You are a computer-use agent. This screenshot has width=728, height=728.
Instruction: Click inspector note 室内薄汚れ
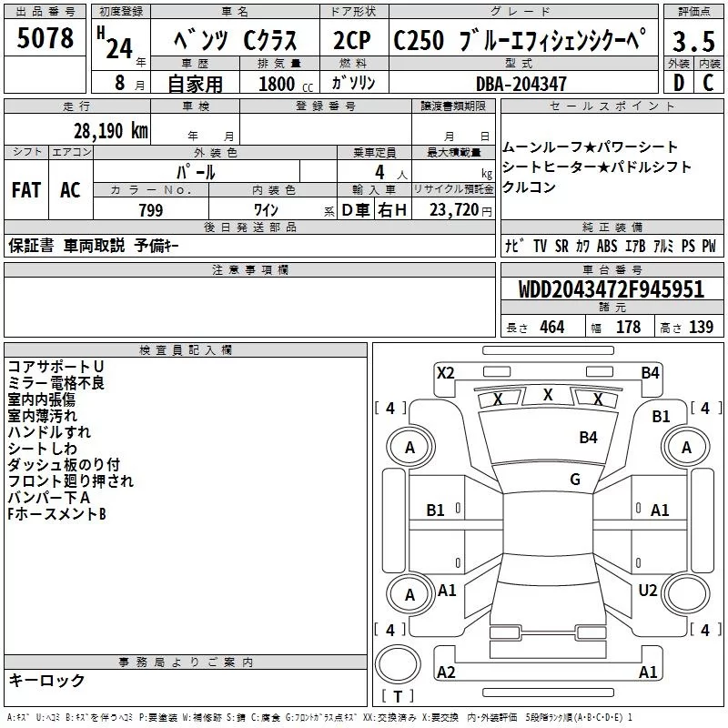click(42, 416)
